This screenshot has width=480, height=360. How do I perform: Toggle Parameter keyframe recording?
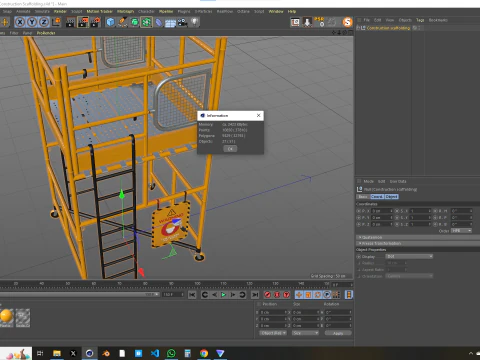tap(327, 295)
